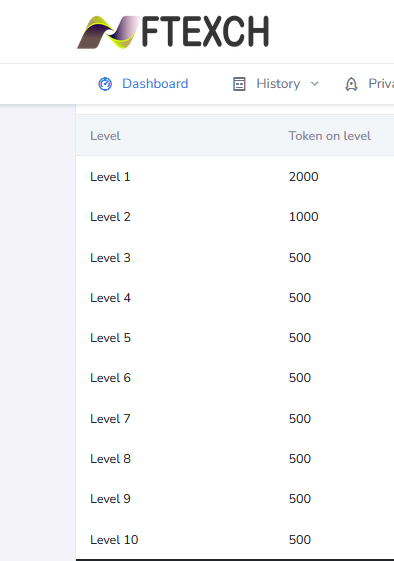
Task: Click the Level column header
Action: tap(105, 136)
